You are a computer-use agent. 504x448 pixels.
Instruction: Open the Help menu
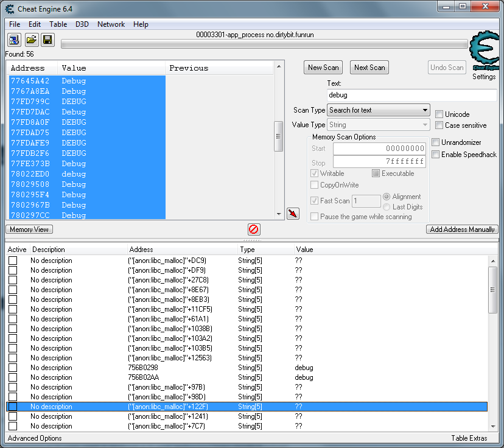[x=141, y=24]
